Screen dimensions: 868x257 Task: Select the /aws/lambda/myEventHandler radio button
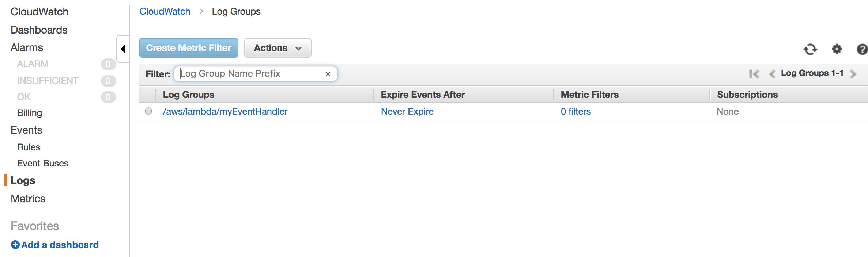tap(148, 111)
